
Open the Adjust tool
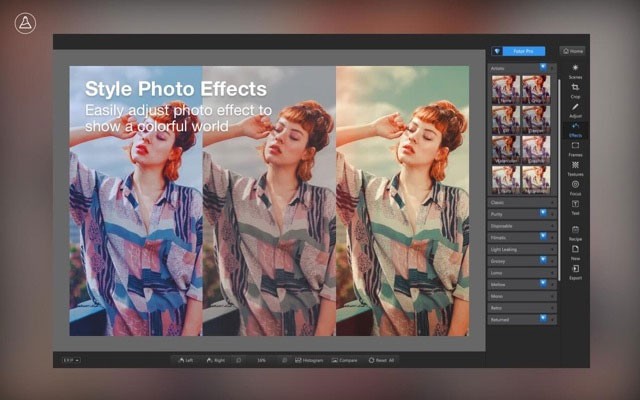[575, 108]
